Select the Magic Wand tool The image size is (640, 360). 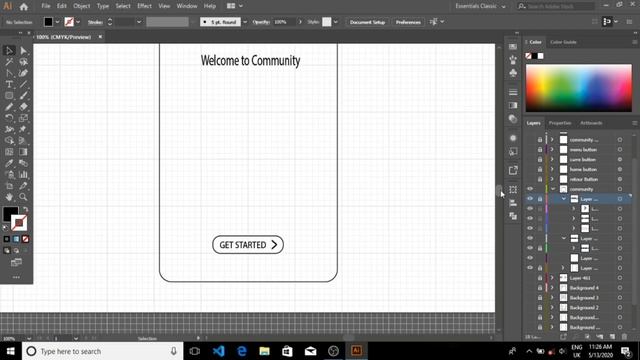click(x=9, y=62)
